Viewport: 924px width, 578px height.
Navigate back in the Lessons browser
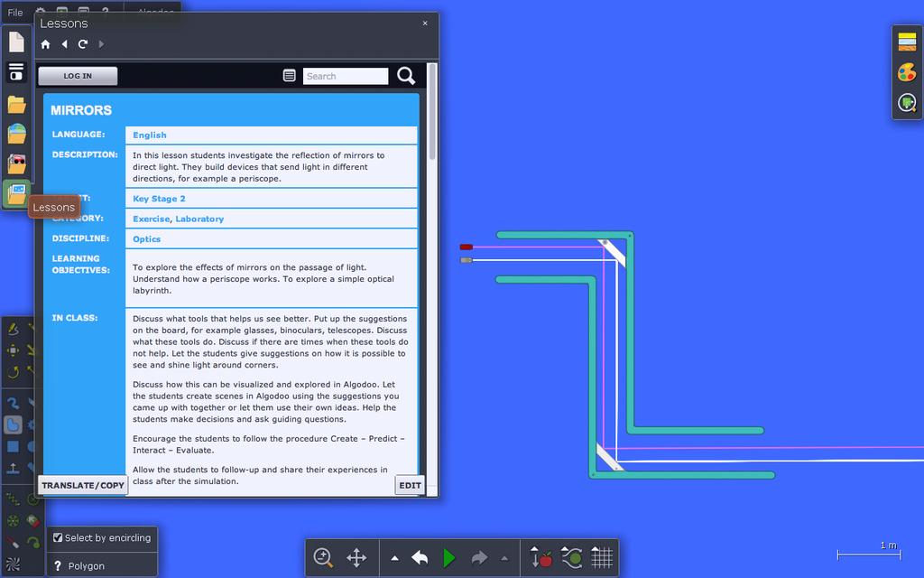(x=64, y=44)
